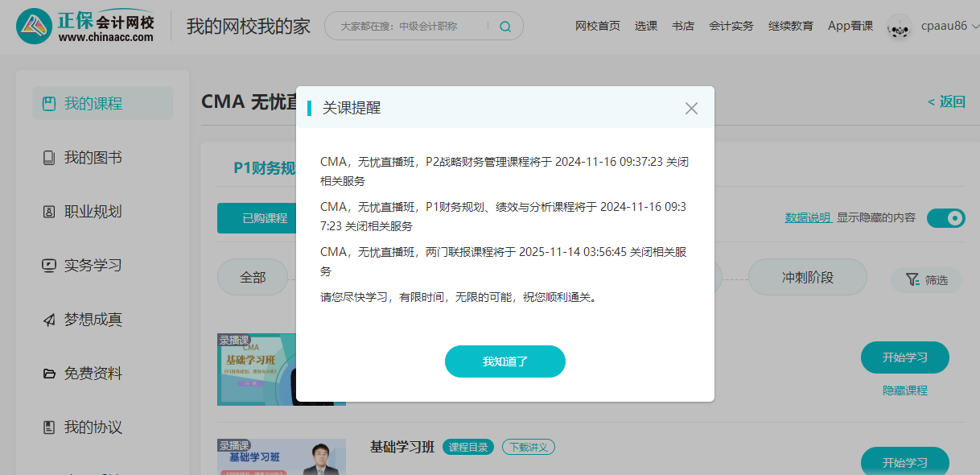Click the 隐藏课程 link
Viewport: 980px width, 475px height.
905,390
